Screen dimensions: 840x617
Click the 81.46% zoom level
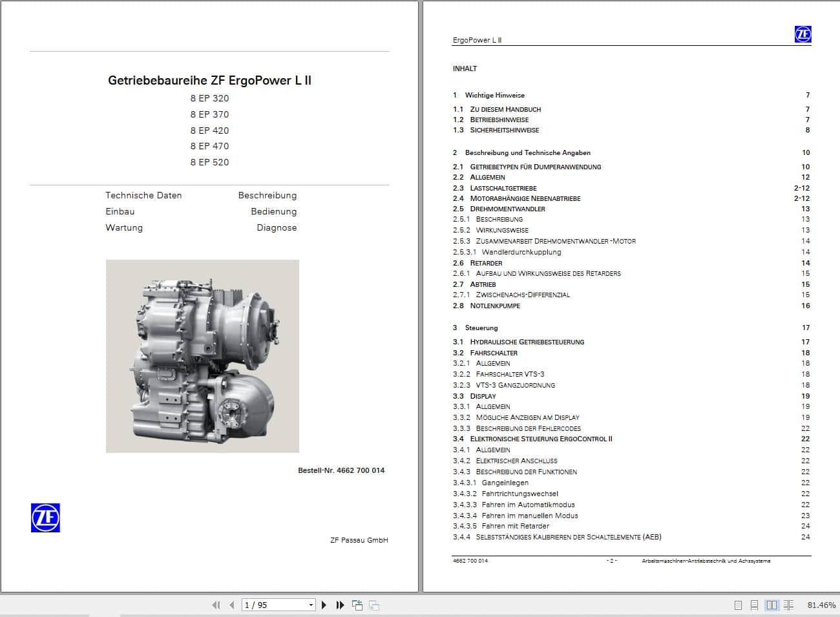click(821, 605)
